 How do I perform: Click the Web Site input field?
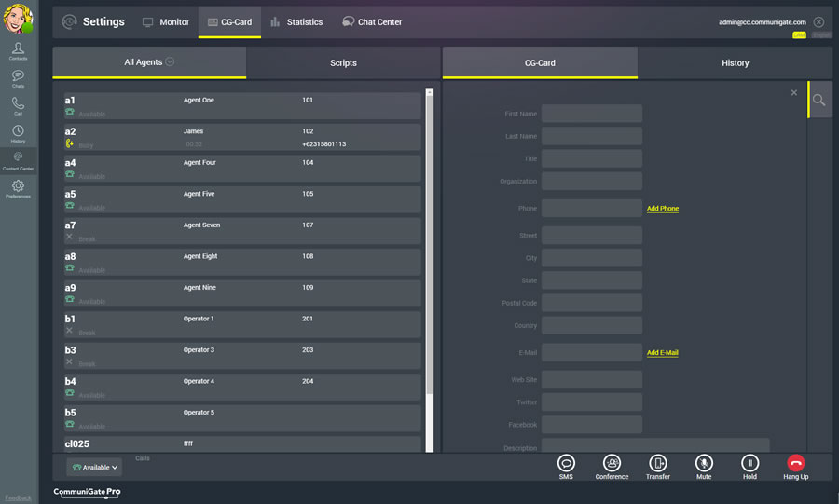point(592,379)
